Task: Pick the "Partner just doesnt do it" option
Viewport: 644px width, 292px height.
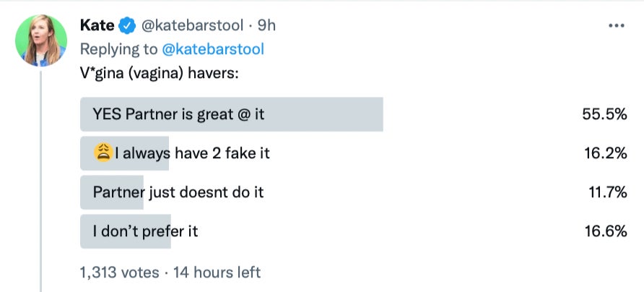Action: tap(178, 192)
